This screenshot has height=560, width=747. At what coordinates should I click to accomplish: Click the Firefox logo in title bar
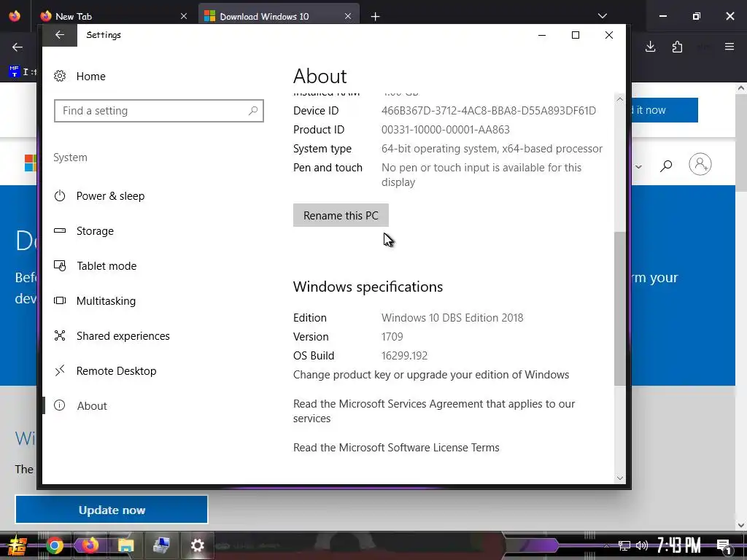pyautogui.click(x=15, y=16)
